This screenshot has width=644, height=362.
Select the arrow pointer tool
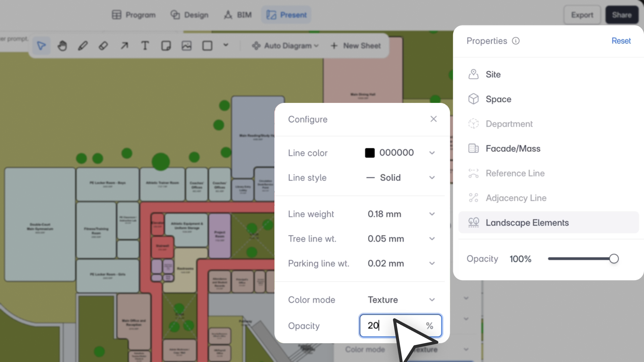tap(41, 46)
